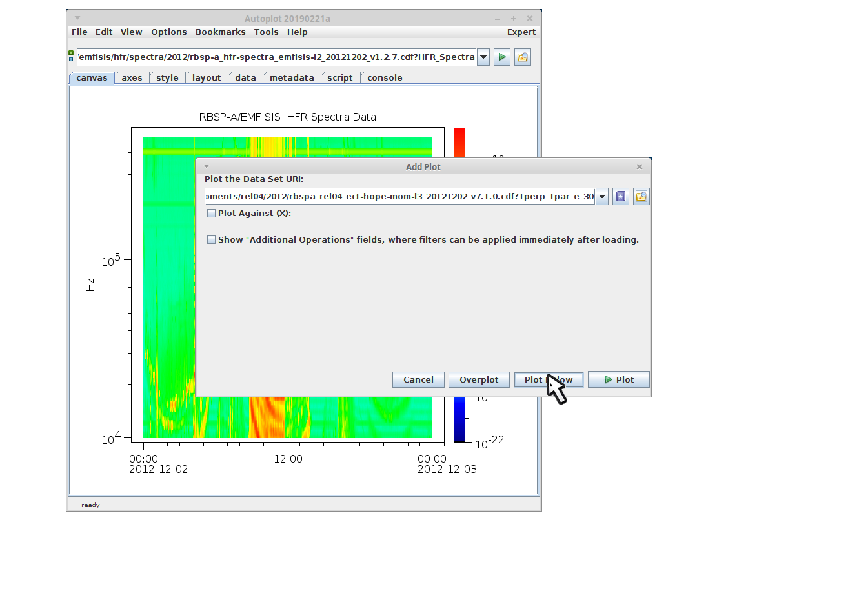Click the Overplot button
868x591 pixels.
[479, 380]
